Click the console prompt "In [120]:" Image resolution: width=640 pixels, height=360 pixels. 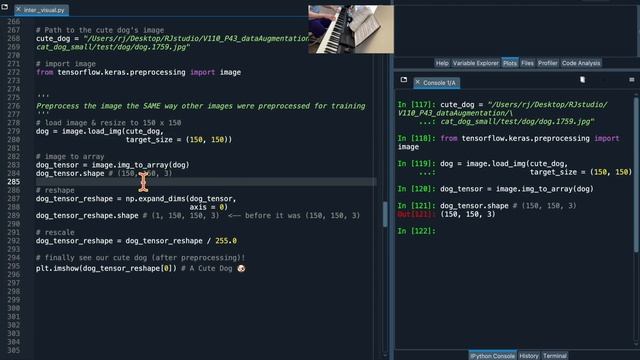417,189
